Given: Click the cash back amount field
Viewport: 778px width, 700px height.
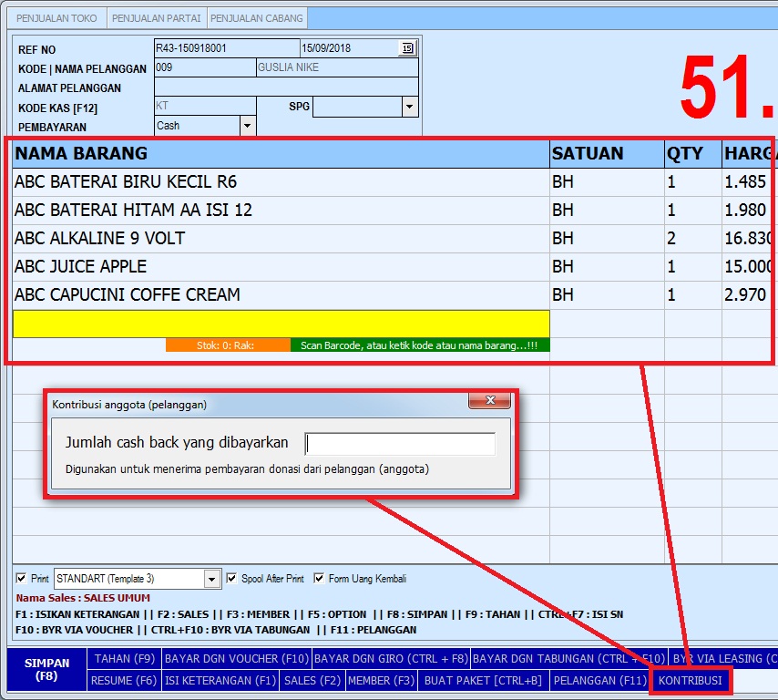Looking at the screenshot, I should click(400, 443).
